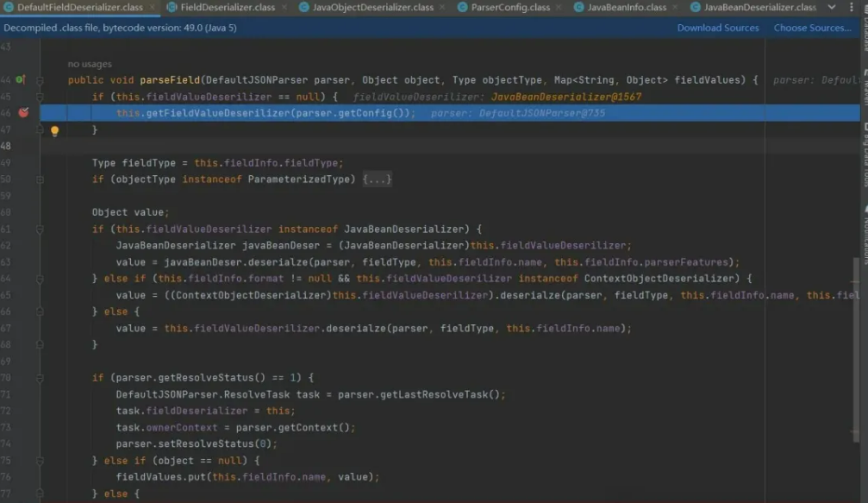Image resolution: width=868 pixels, height=503 pixels.
Task: Click the ParserConfig class icon in tab
Action: click(462, 7)
